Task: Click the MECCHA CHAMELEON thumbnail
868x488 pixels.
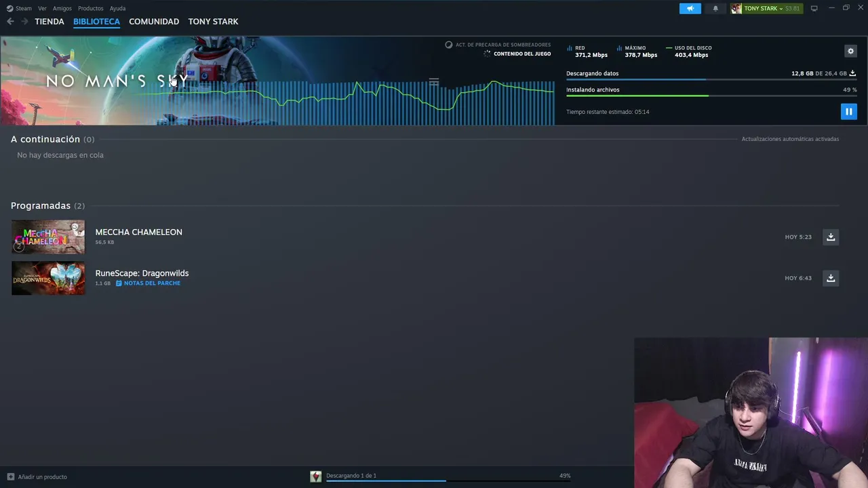Action: coord(48,237)
